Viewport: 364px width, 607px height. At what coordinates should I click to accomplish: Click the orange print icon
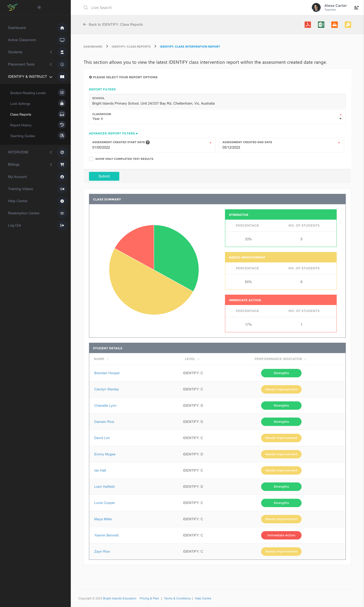tap(334, 25)
